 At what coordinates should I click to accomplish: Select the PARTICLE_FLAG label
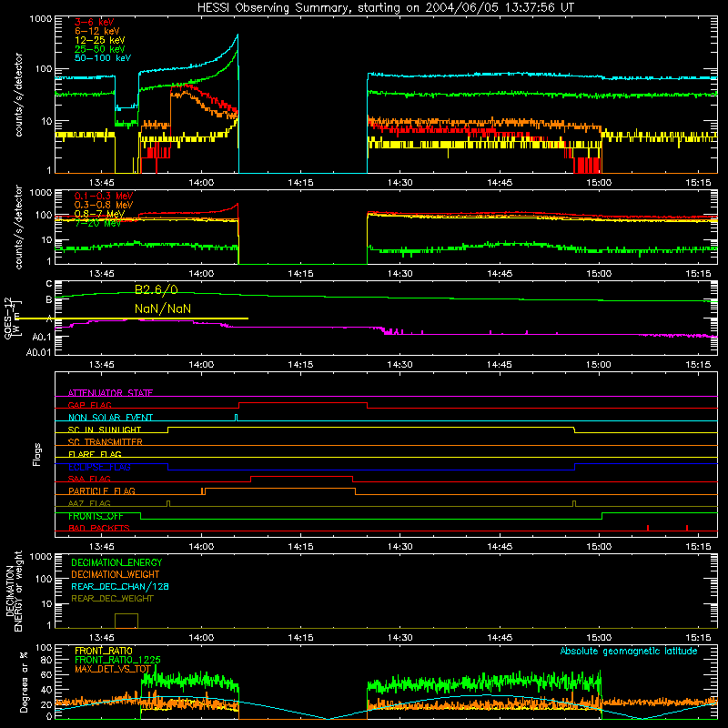102,490
